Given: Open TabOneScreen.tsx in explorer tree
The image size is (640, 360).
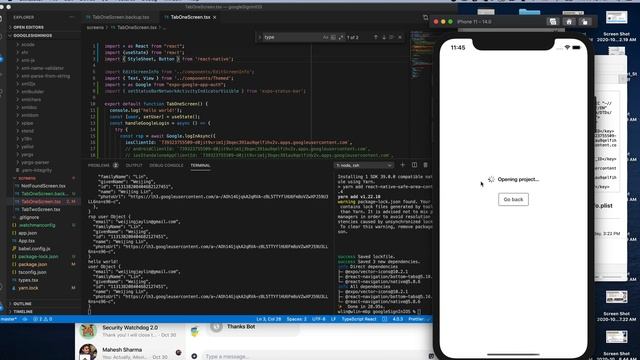Looking at the screenshot, I should point(41,202).
